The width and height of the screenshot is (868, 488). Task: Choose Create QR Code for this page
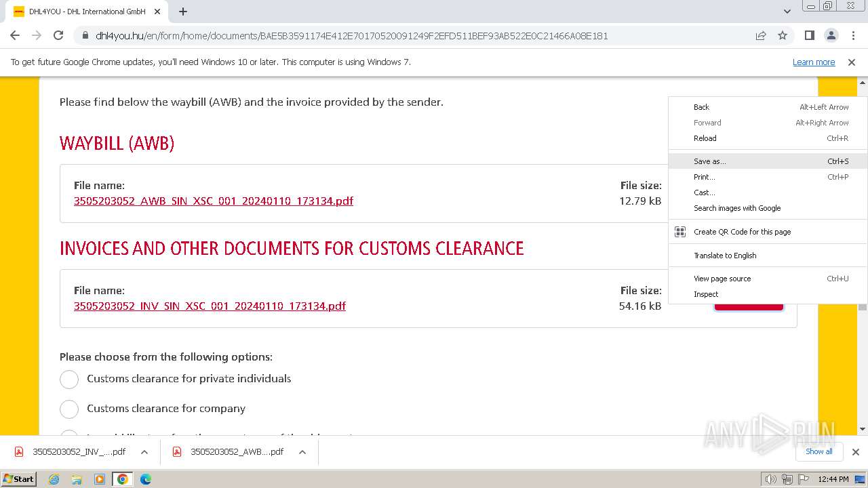(x=768, y=232)
